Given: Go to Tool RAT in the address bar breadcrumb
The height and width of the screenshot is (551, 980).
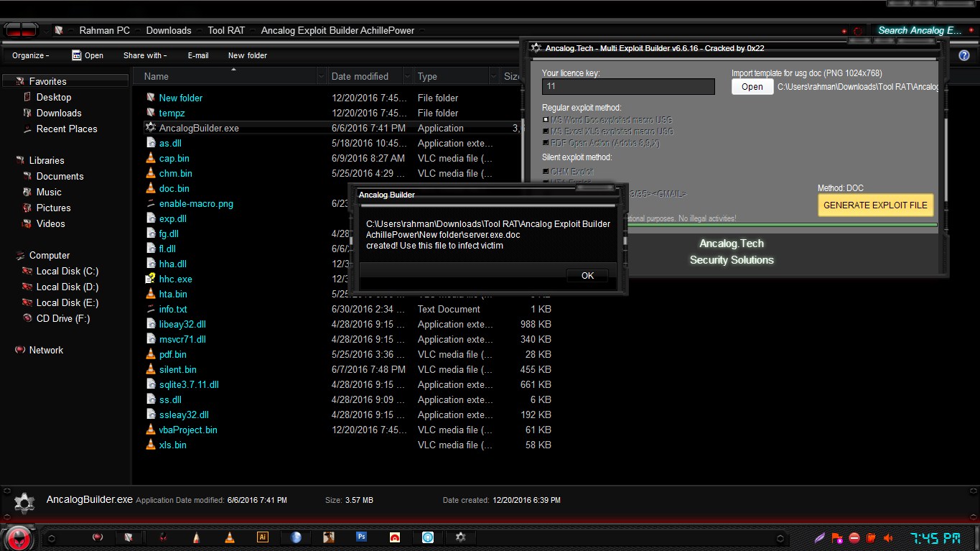Looking at the screenshot, I should point(226,31).
